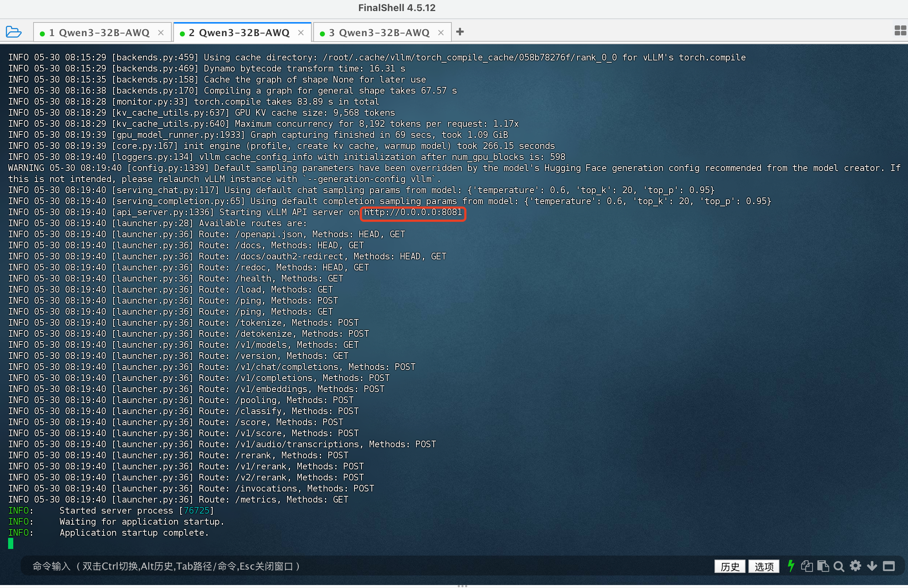This screenshot has height=588, width=908.
Task: Close tab 1 Qwen3-32B-AWQ
Action: pyautogui.click(x=161, y=33)
